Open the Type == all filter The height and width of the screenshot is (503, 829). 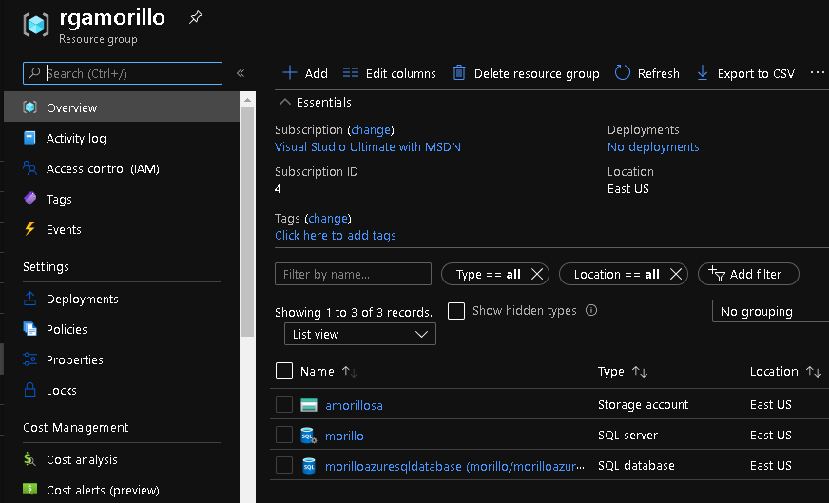[487, 274]
